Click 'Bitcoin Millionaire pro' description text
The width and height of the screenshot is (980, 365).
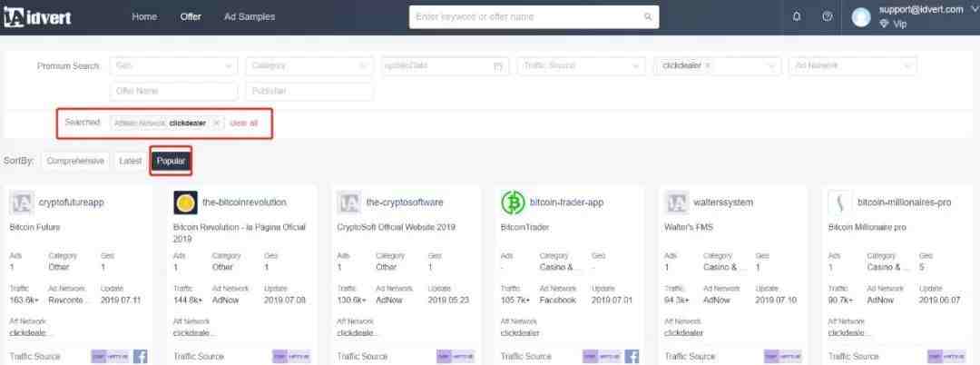[867, 228]
